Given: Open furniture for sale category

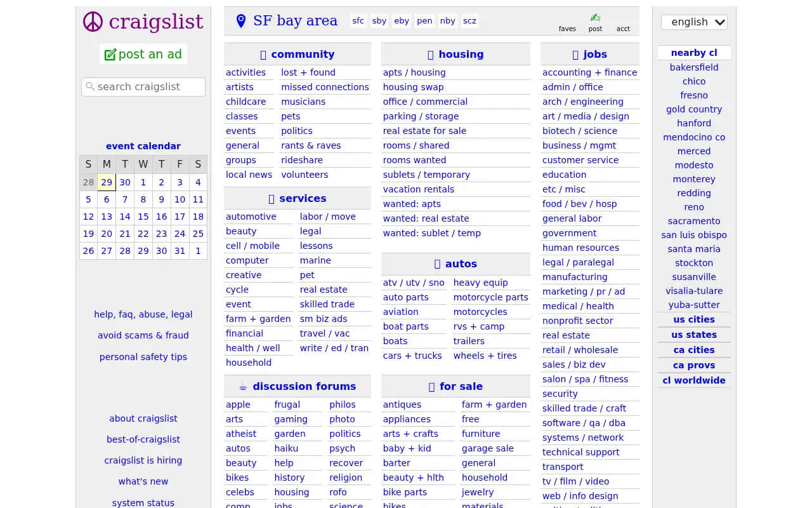Looking at the screenshot, I should [x=481, y=434].
